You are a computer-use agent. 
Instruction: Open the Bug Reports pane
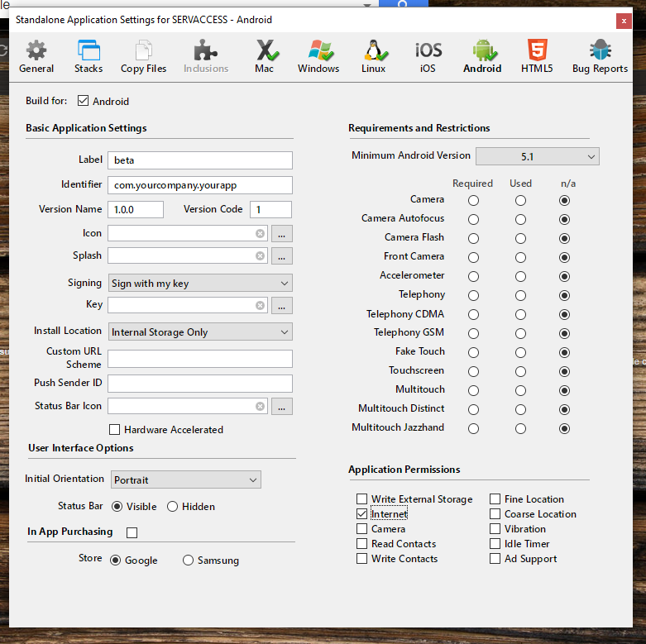pos(600,56)
